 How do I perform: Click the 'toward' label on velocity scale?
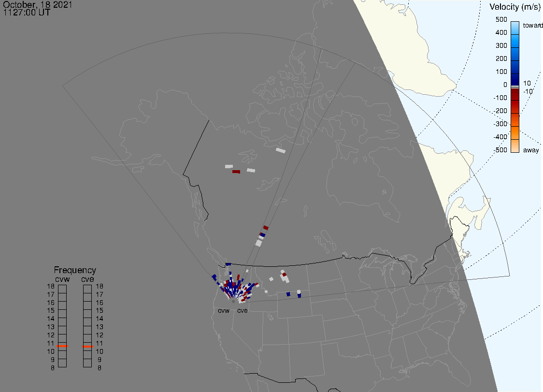(532, 25)
